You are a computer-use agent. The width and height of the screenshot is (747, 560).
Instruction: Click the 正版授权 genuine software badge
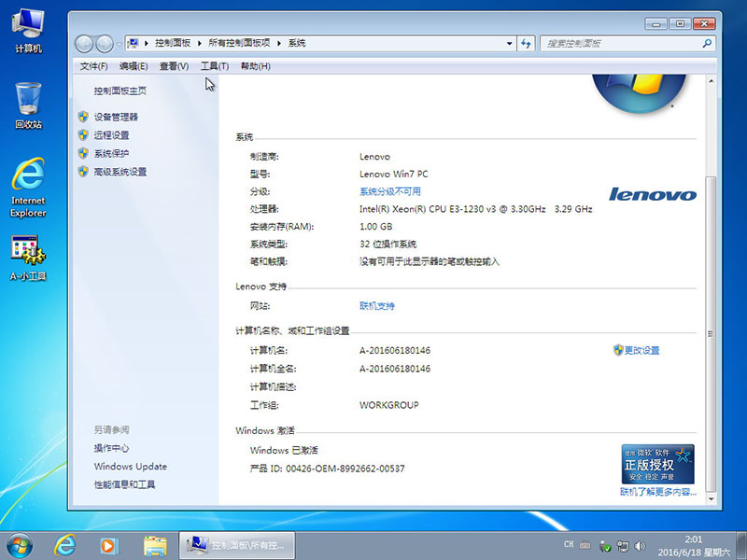pos(657,464)
